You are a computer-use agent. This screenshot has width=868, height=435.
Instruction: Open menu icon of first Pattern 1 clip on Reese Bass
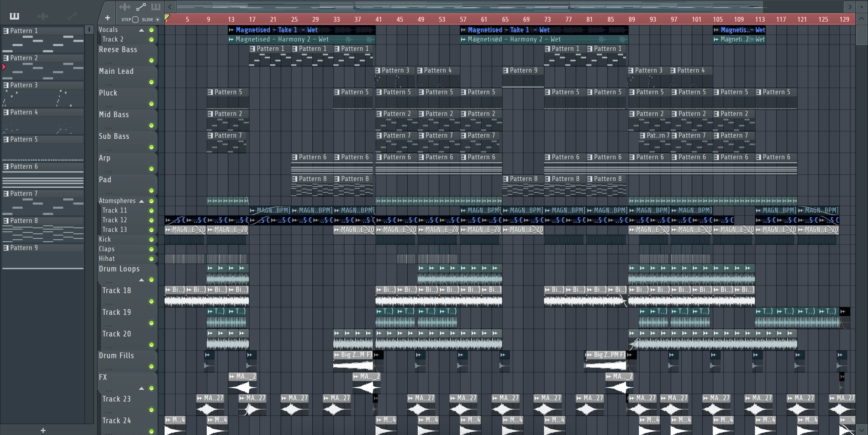coord(252,49)
